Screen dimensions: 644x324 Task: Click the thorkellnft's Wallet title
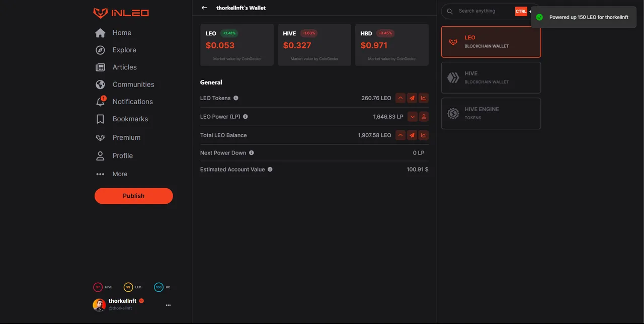pyautogui.click(x=241, y=8)
